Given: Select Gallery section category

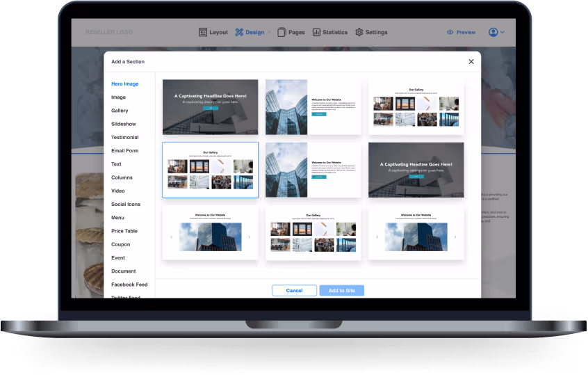Looking at the screenshot, I should (x=120, y=111).
